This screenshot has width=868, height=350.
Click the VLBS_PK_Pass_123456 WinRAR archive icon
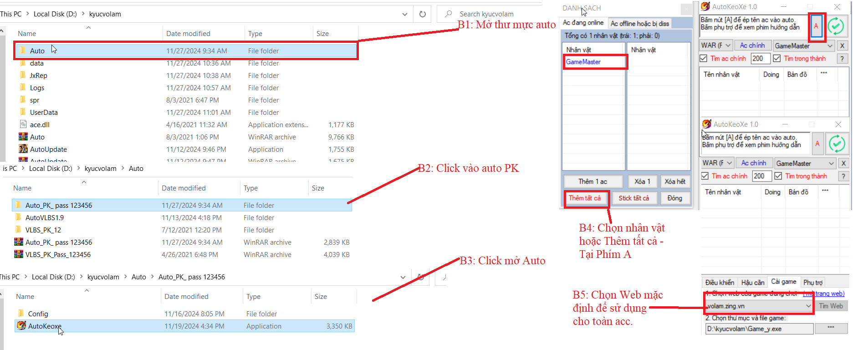(x=19, y=254)
